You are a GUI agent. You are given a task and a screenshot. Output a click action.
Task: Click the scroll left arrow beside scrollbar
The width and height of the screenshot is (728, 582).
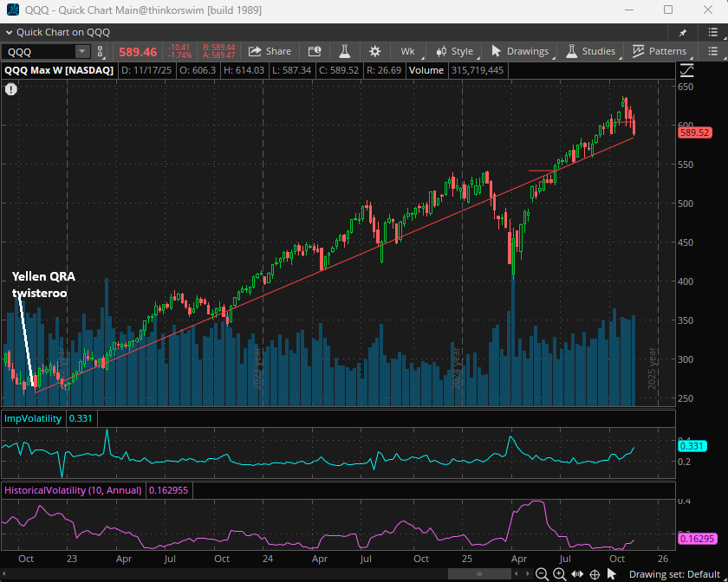pyautogui.click(x=516, y=574)
